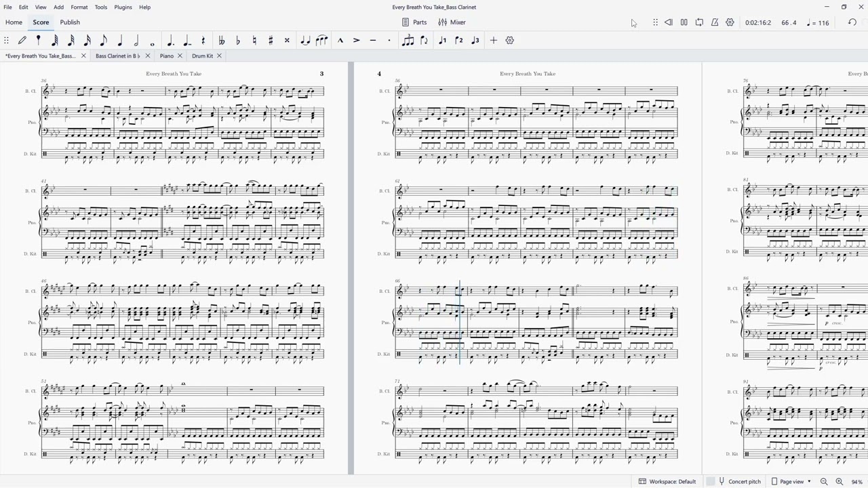The width and height of the screenshot is (868, 488).
Task: Add a tie to note
Action: pyautogui.click(x=305, y=41)
